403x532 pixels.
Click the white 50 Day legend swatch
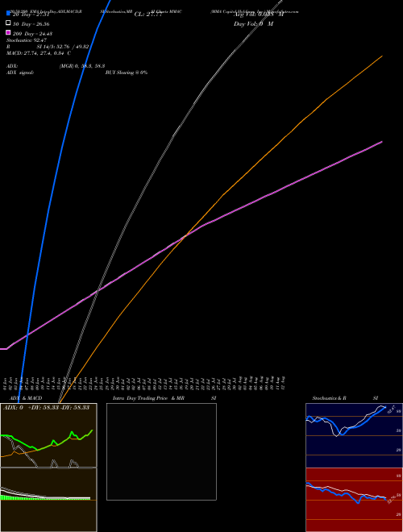click(8, 23)
